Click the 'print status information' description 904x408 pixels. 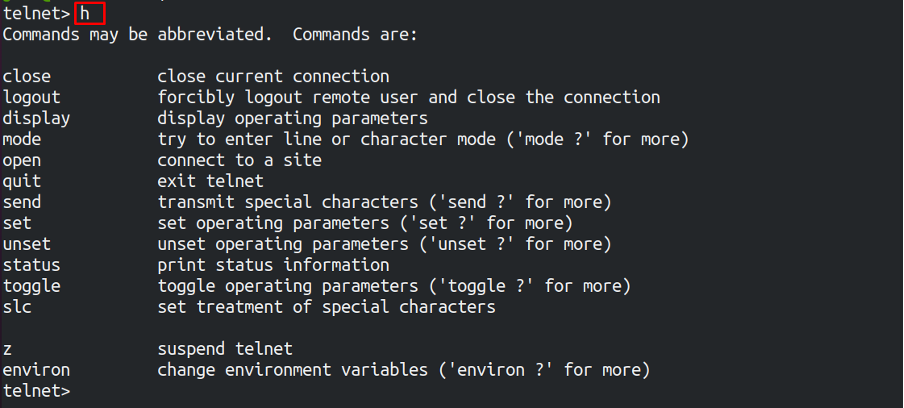(273, 265)
